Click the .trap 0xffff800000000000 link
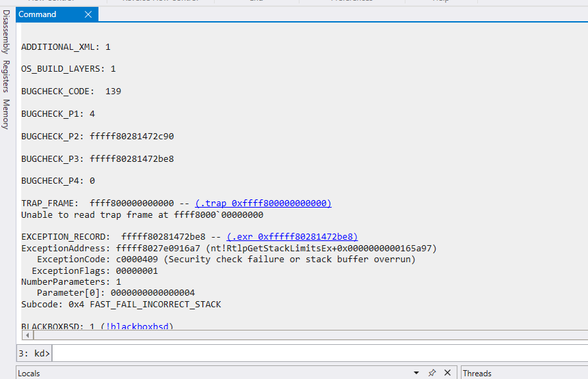Viewport: 588px width, 379px height. (263, 203)
